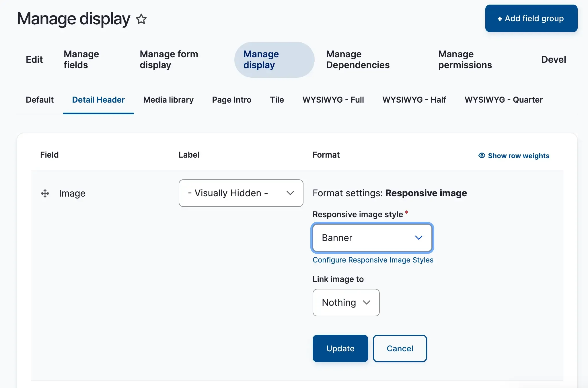The image size is (588, 388).
Task: Open the Media library display mode
Action: (x=168, y=100)
